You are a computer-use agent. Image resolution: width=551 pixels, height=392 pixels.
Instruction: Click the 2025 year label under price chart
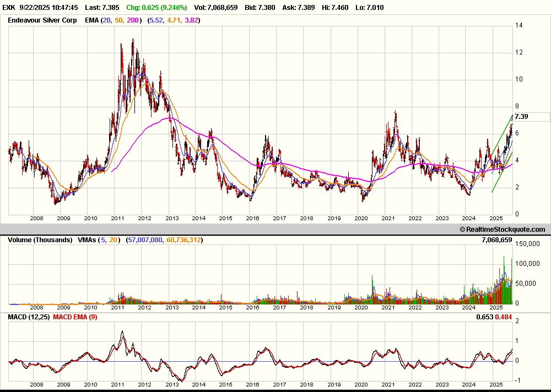496,218
